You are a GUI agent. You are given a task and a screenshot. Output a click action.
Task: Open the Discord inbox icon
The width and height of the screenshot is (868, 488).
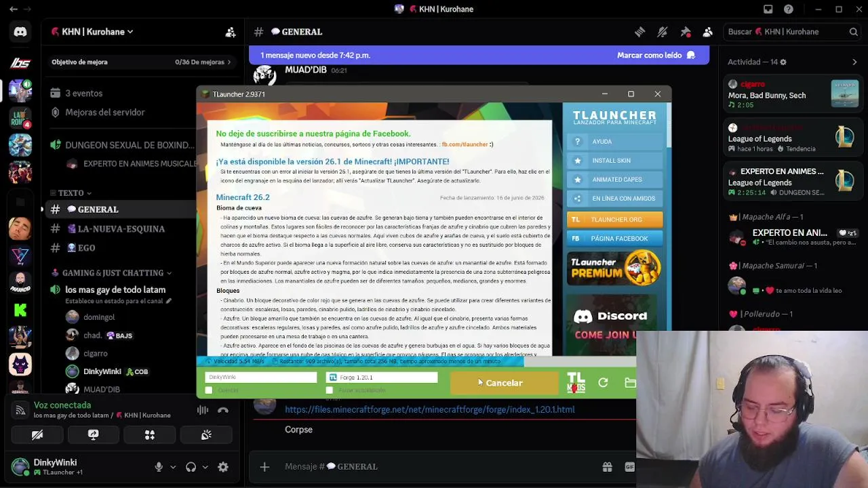click(x=768, y=9)
